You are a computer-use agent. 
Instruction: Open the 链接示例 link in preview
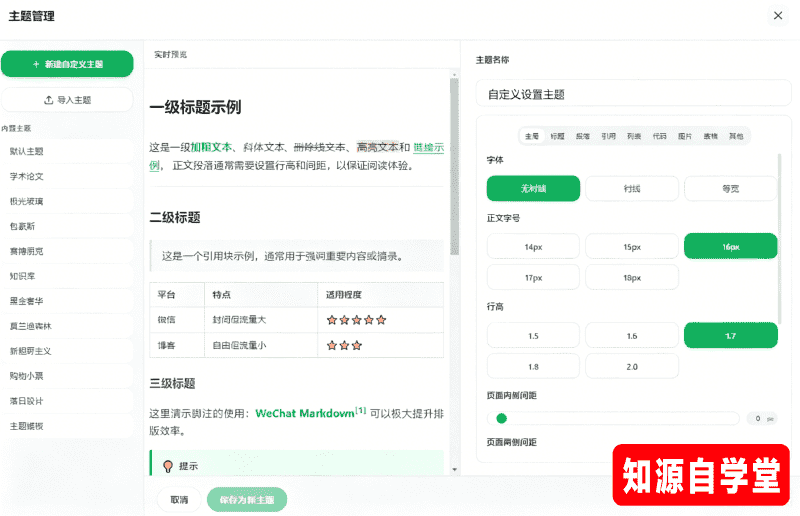(x=429, y=148)
